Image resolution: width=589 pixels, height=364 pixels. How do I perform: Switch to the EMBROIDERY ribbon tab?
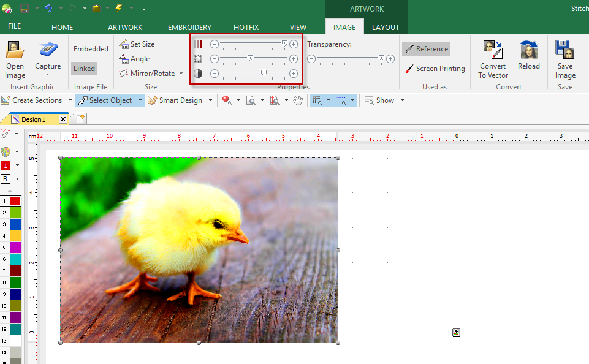pyautogui.click(x=190, y=27)
